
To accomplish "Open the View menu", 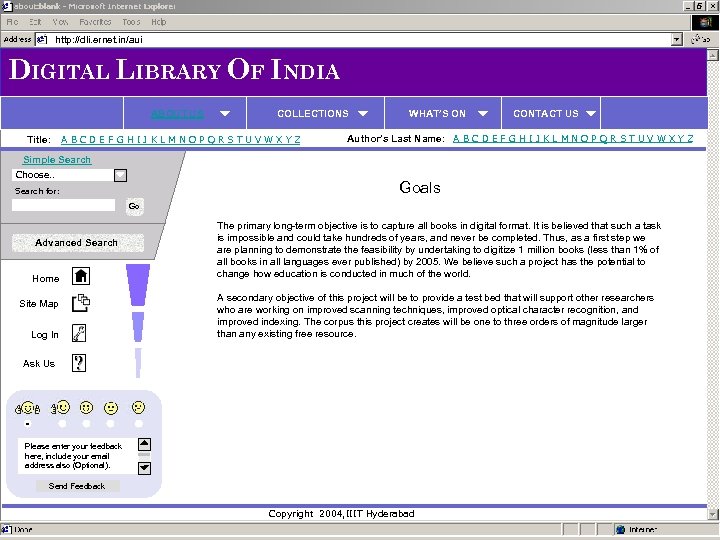I will 60,22.
